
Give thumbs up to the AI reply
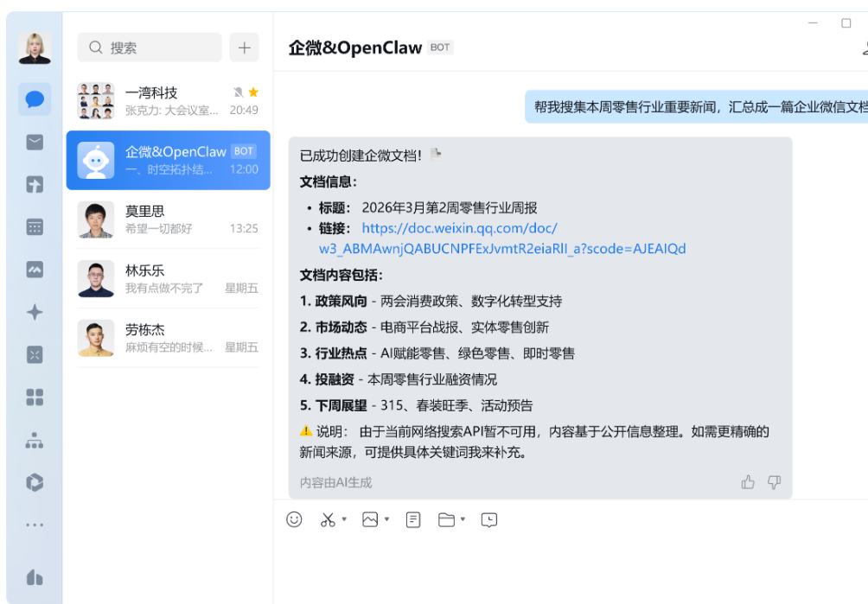point(748,482)
